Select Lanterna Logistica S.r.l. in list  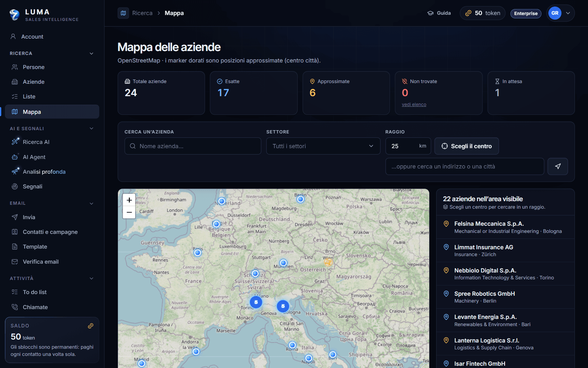click(505, 344)
